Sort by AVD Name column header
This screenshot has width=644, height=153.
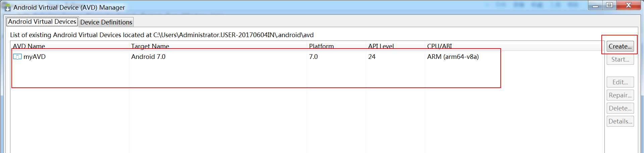point(69,46)
